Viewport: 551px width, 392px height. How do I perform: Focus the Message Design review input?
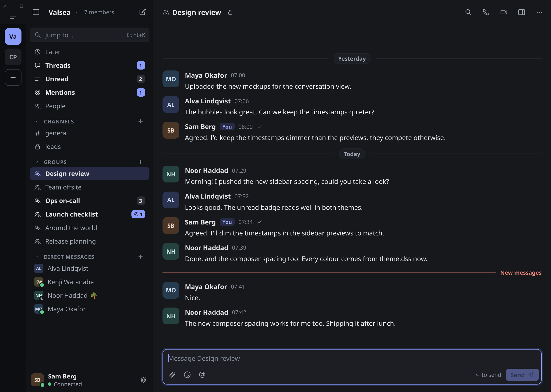(x=352, y=358)
